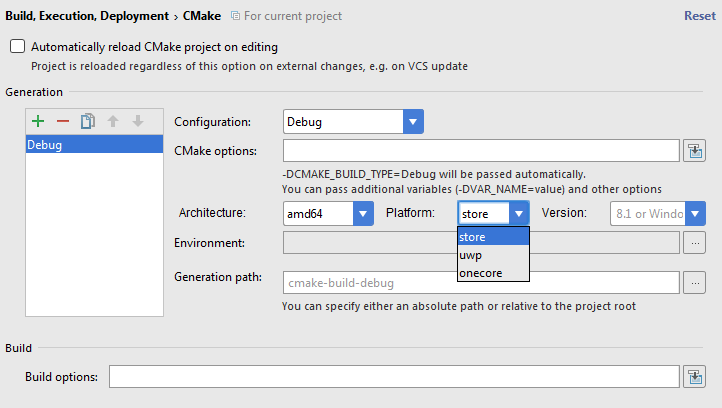Remove the selected CMake profile
The width and height of the screenshot is (722, 408).
[x=63, y=121]
